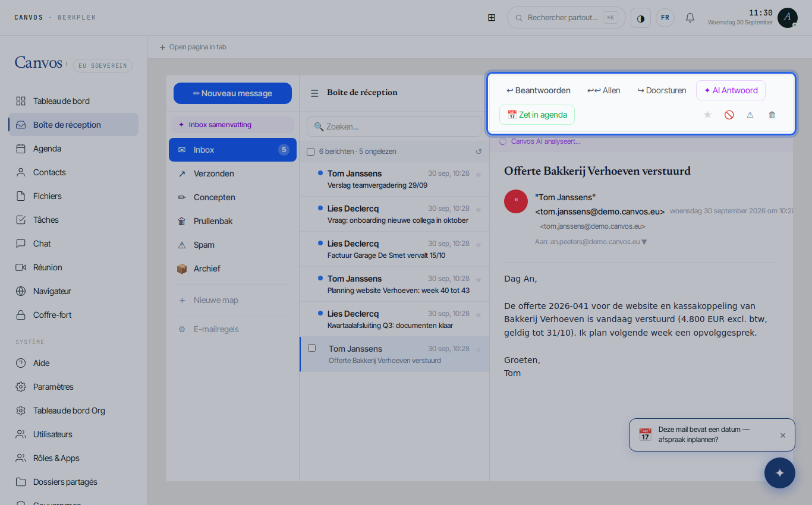This screenshot has height=505, width=812.
Task: Mark the email as spam warning icon
Action: 750,115
